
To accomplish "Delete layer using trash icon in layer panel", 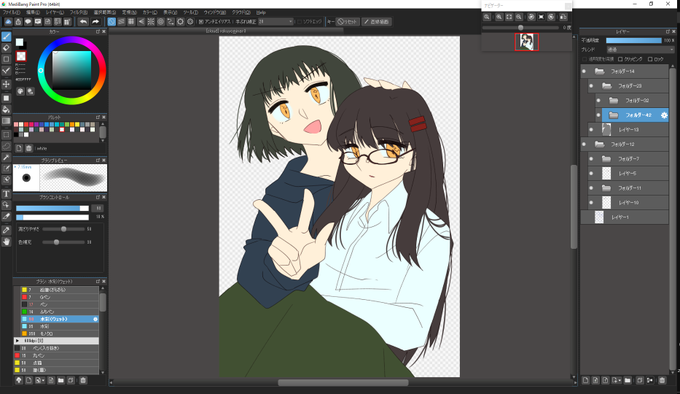I will click(x=662, y=381).
